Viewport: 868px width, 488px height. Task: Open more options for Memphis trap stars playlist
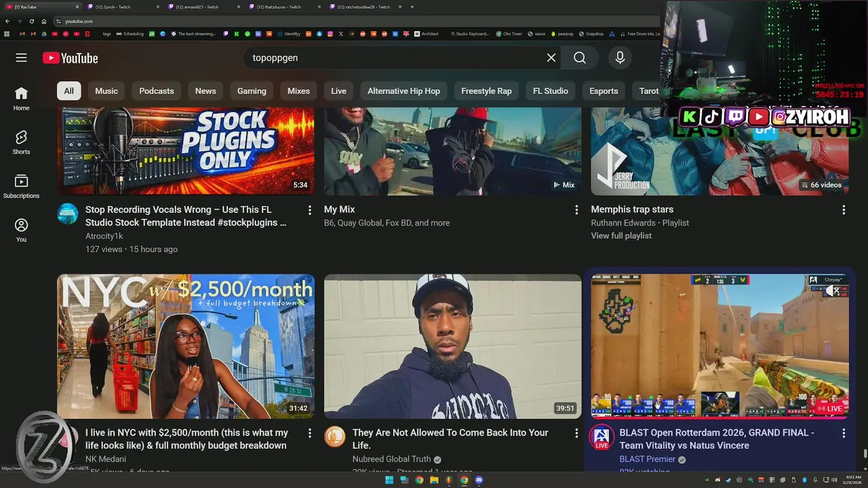coord(844,210)
